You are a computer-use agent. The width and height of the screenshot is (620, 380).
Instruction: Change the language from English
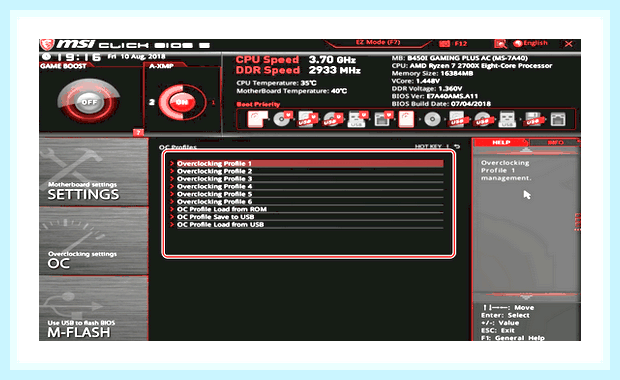531,43
